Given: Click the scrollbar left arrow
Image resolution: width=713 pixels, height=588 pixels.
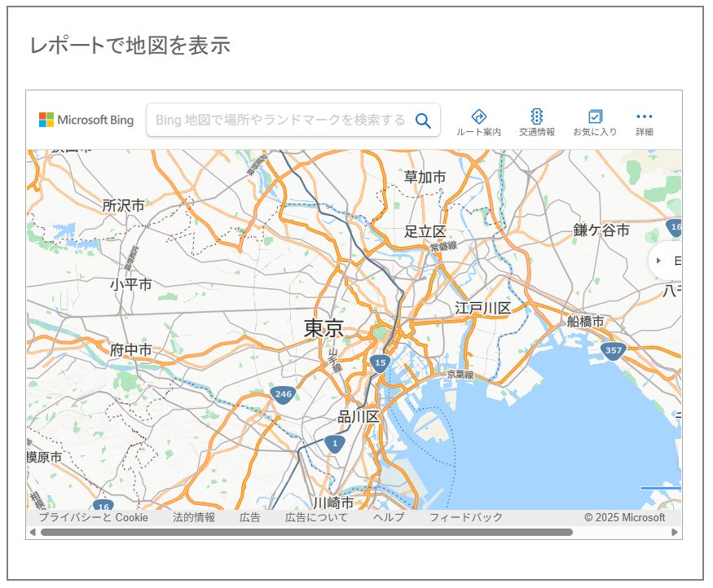Looking at the screenshot, I should click(x=33, y=533).
